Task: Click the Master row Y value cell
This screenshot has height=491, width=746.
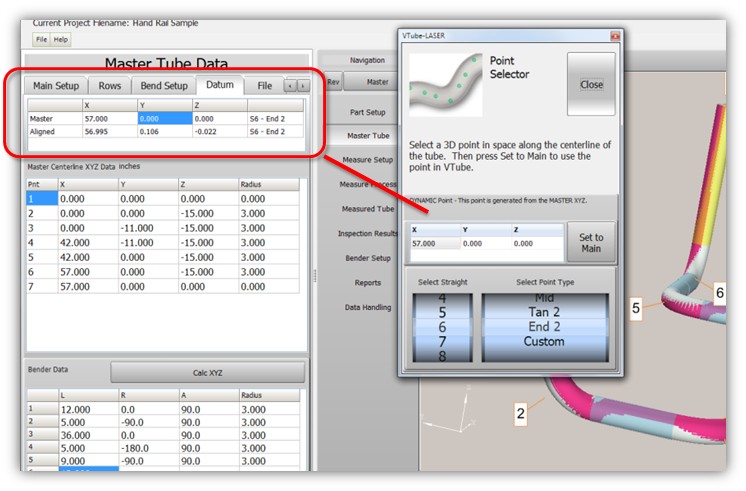Action: 162,117
